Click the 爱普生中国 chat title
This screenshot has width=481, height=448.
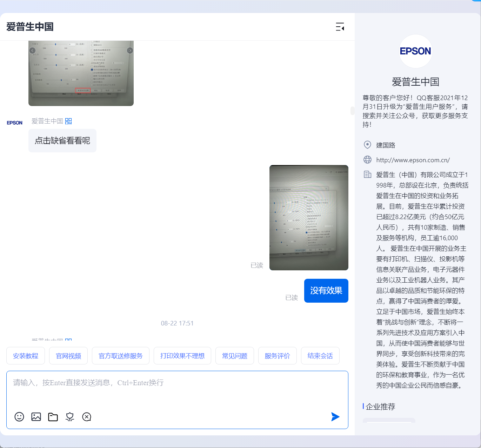(x=30, y=27)
